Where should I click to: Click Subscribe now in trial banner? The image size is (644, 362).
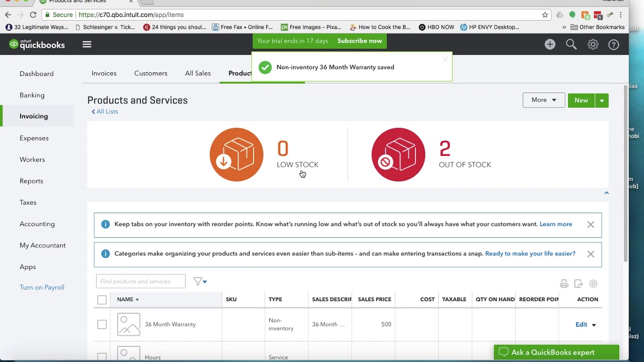[x=360, y=41]
